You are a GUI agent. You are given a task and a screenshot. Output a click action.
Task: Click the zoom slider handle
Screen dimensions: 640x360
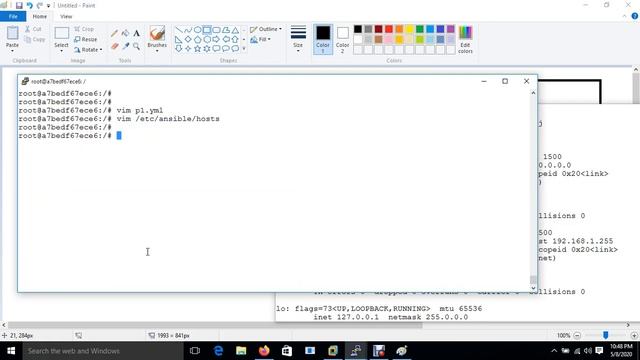(606, 335)
